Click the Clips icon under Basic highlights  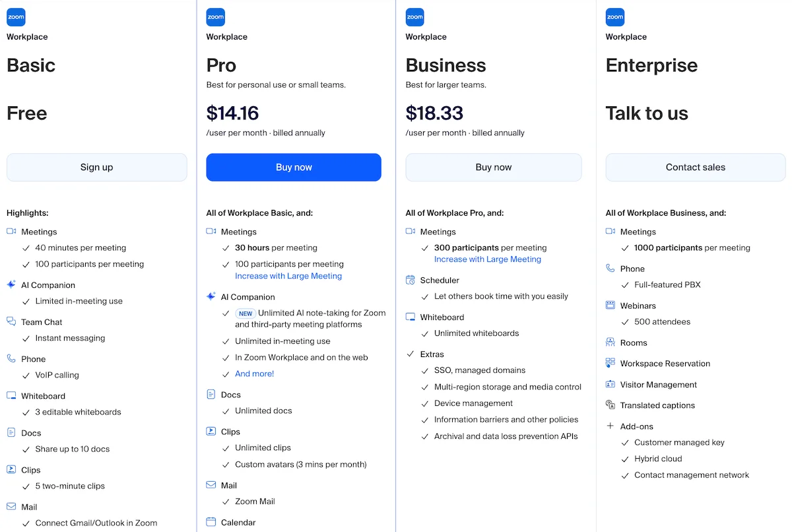pyautogui.click(x=11, y=469)
